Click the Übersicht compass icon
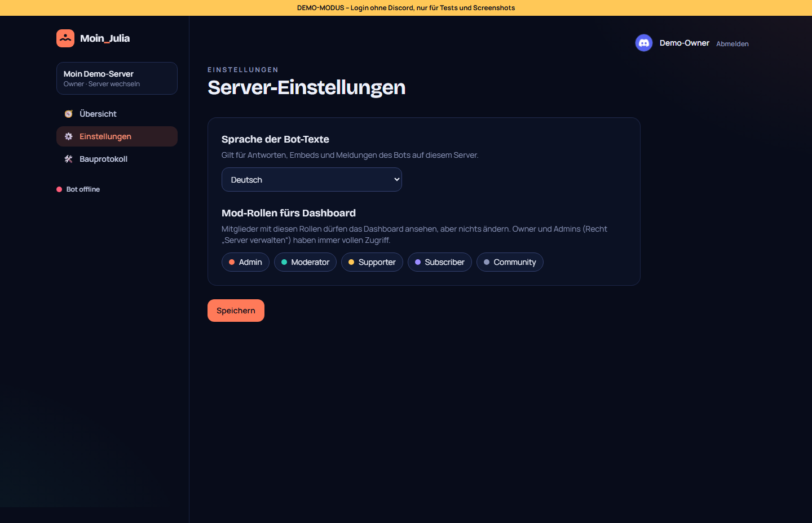The width and height of the screenshot is (812, 523). click(x=69, y=114)
